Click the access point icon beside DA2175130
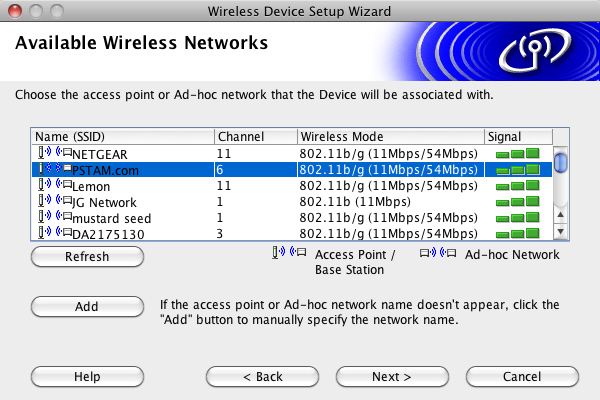Viewport: 600px width, 400px height. [x=55, y=232]
